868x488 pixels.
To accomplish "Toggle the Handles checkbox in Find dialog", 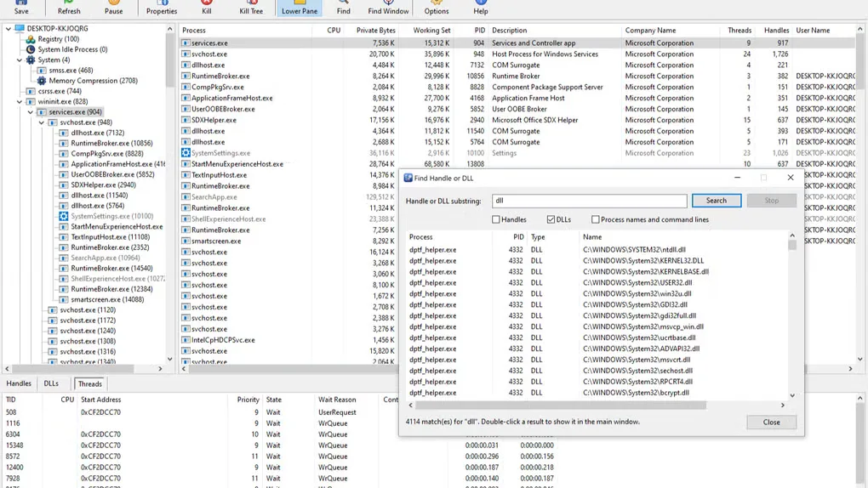I will point(496,219).
